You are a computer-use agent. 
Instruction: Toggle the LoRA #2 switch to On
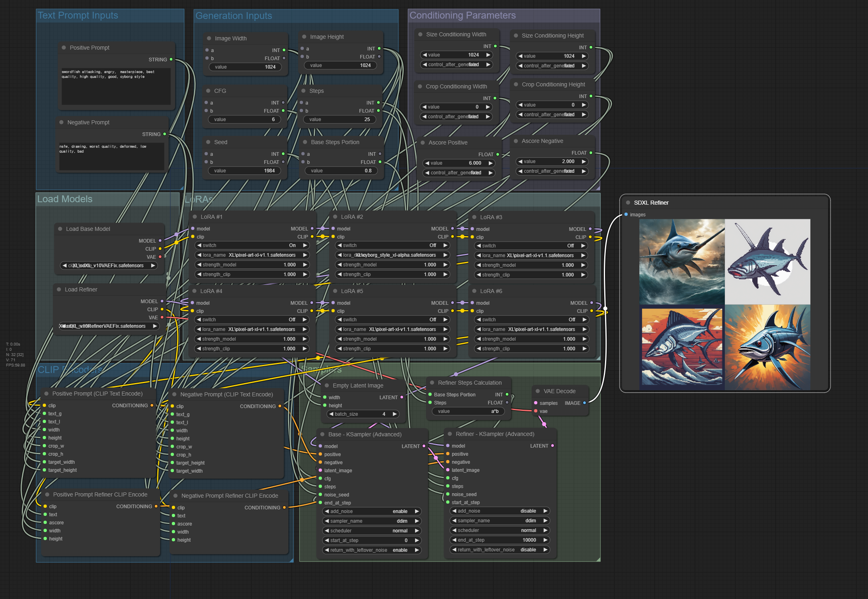click(393, 245)
